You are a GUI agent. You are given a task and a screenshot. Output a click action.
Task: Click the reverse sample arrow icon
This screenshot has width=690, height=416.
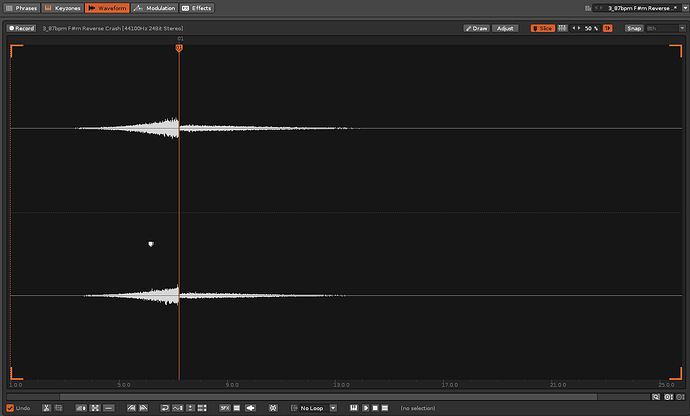coord(165,408)
